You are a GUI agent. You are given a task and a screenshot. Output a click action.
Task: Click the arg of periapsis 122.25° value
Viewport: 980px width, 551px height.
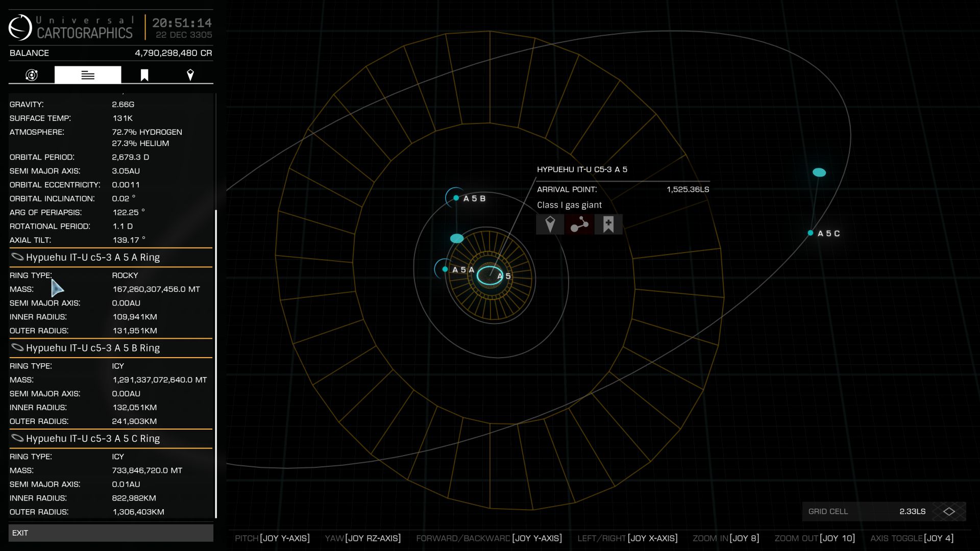click(129, 212)
